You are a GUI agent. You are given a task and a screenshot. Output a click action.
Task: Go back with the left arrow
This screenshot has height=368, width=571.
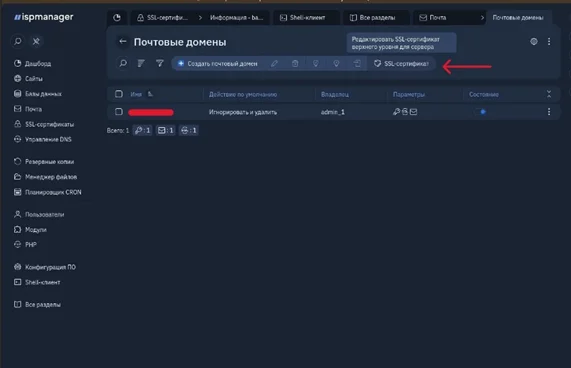[x=123, y=41]
